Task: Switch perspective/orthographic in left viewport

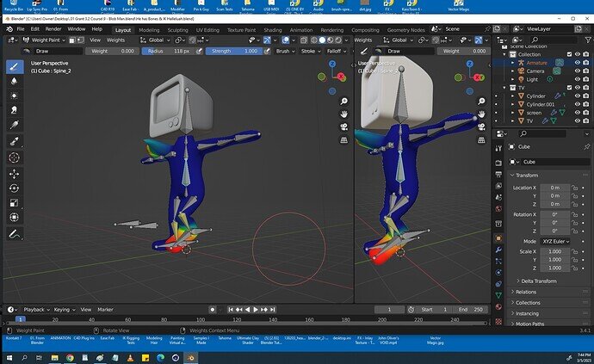Action: click(344, 140)
